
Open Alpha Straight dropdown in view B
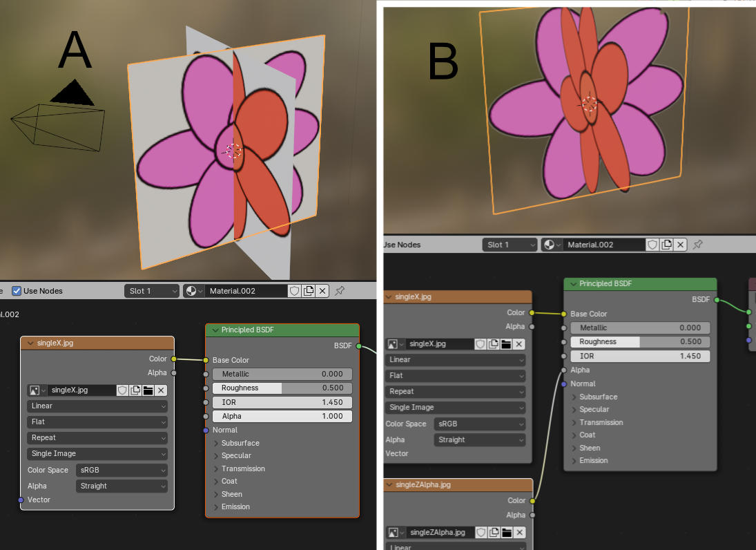(480, 439)
